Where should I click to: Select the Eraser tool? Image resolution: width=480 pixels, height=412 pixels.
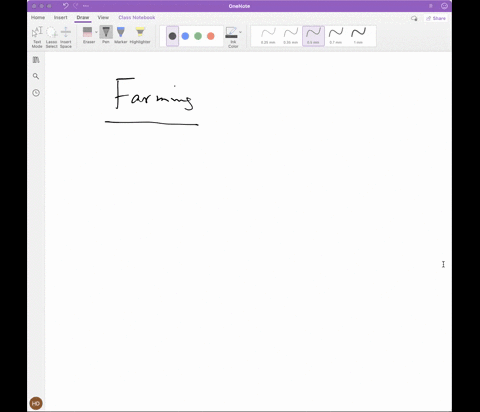(x=88, y=35)
